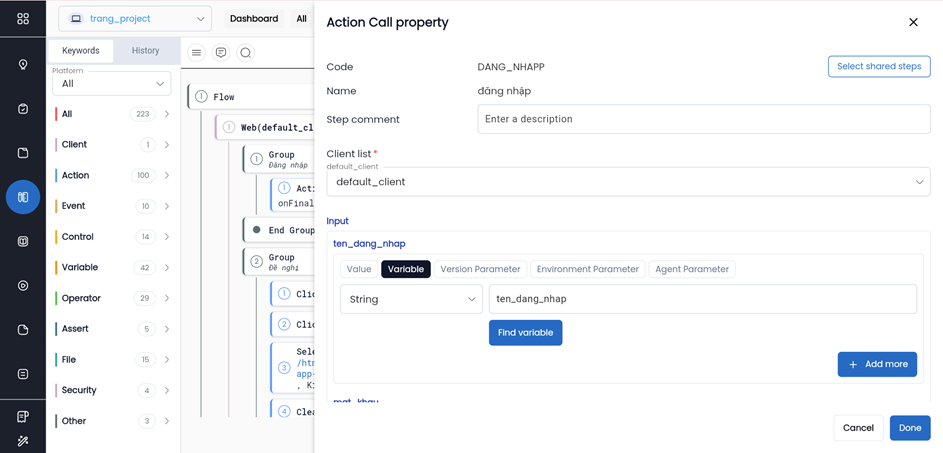Switch input type to Version Parameter
This screenshot has width=943, height=453.
(480, 269)
